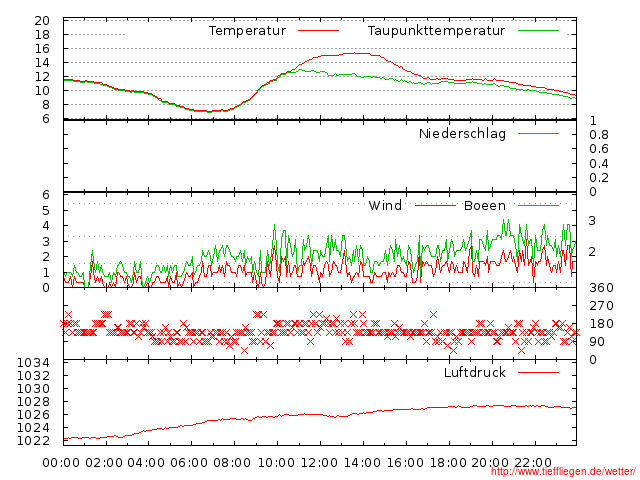Click the 14:00 time axis label
The width and height of the screenshot is (640, 480).
362,462
